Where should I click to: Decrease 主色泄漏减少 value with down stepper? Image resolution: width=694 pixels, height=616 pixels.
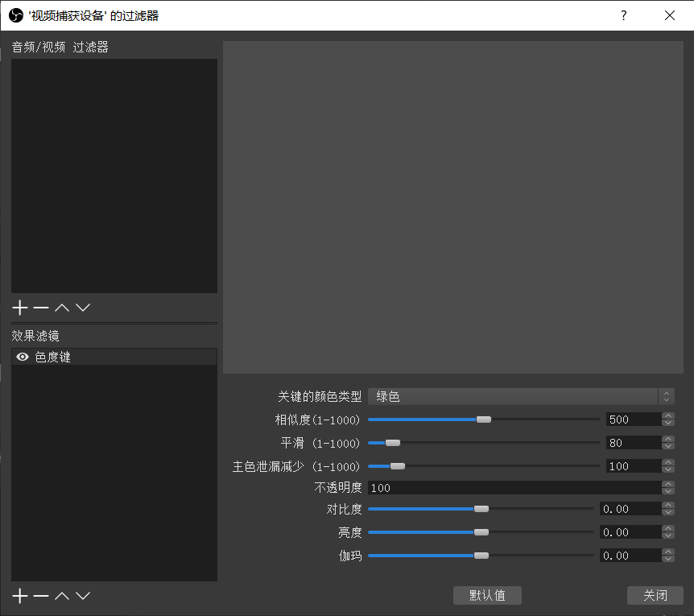(x=668, y=469)
